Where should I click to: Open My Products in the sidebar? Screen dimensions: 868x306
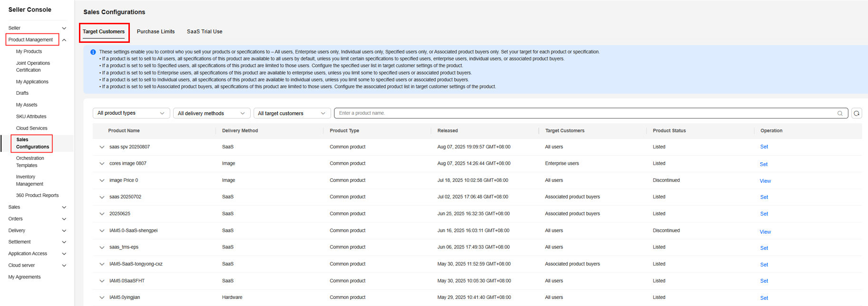(29, 51)
